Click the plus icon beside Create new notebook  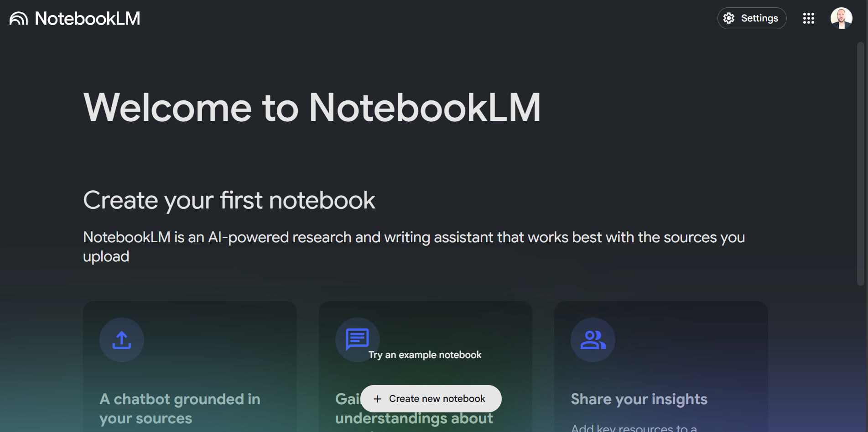point(377,399)
